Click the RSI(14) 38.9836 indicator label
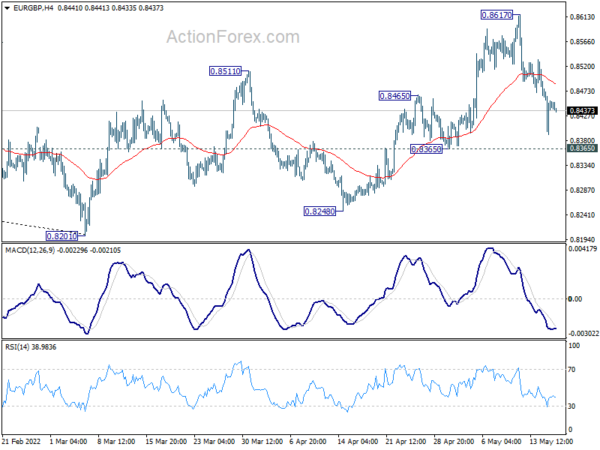This screenshot has height=450, width=600. pos(31,347)
